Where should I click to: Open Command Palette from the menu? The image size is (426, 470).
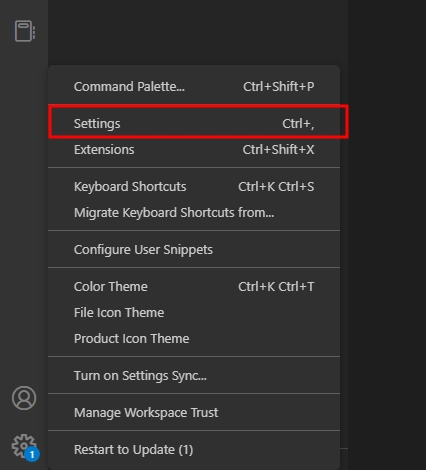[x=194, y=87]
